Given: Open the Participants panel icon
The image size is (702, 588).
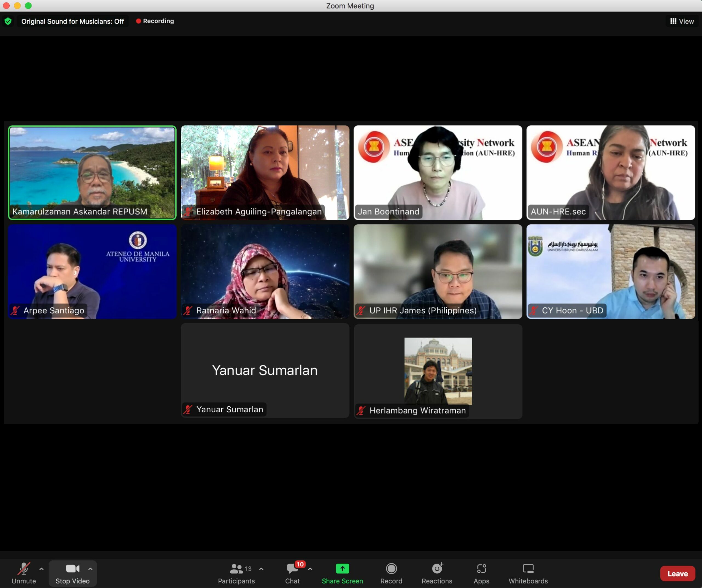Looking at the screenshot, I should pyautogui.click(x=236, y=569).
